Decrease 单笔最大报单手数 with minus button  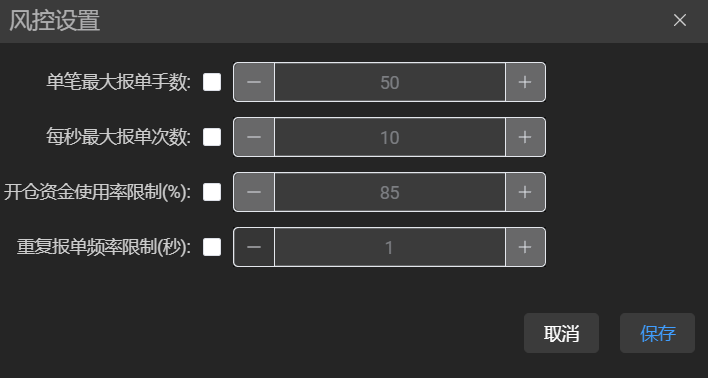point(254,82)
